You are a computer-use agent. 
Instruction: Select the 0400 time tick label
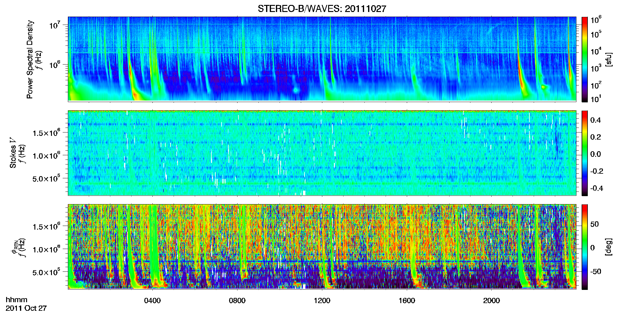pyautogui.click(x=152, y=301)
